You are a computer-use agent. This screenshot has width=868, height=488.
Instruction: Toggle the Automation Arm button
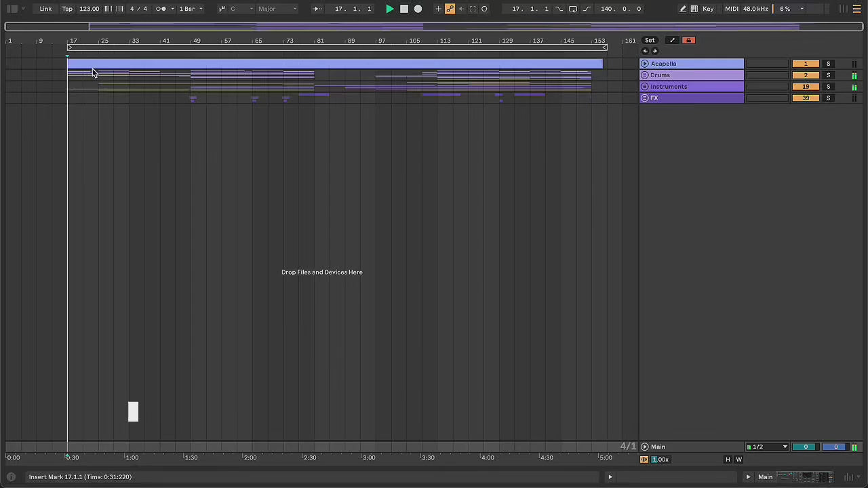coord(450,9)
